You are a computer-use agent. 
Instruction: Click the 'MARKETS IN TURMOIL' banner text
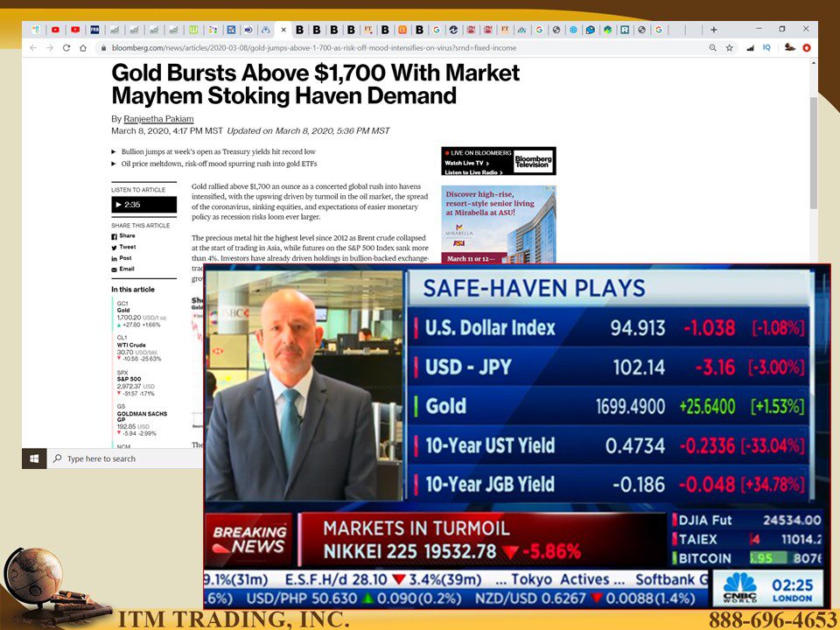pos(416,528)
